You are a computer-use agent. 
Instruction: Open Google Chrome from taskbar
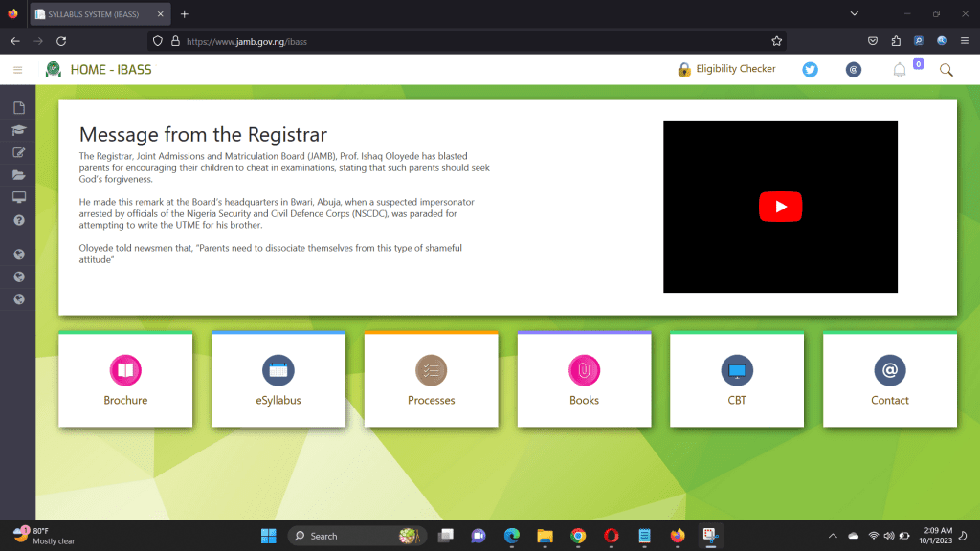tap(578, 536)
